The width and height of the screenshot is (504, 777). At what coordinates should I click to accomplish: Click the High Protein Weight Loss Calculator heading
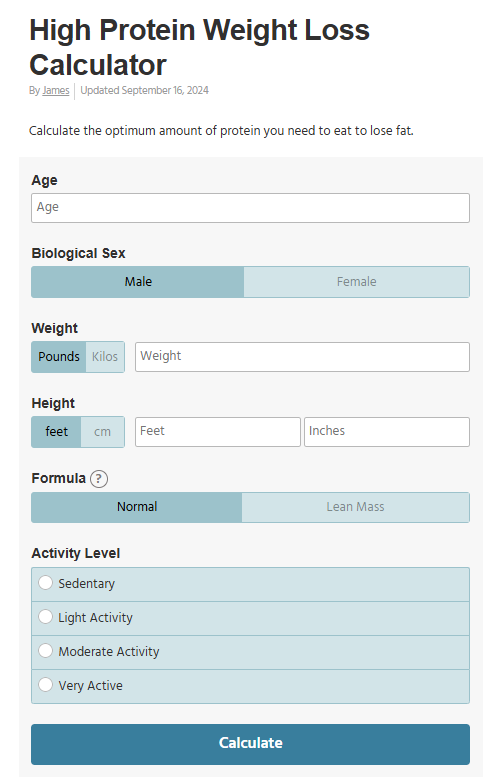[199, 47]
